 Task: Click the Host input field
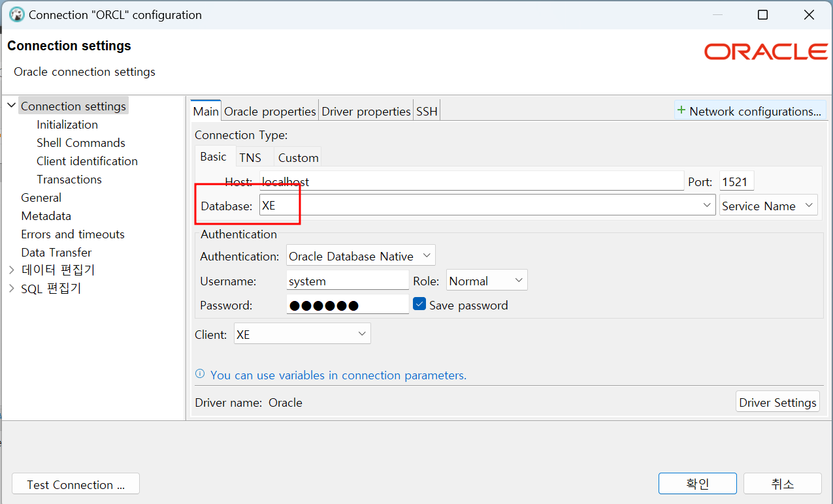(x=472, y=181)
